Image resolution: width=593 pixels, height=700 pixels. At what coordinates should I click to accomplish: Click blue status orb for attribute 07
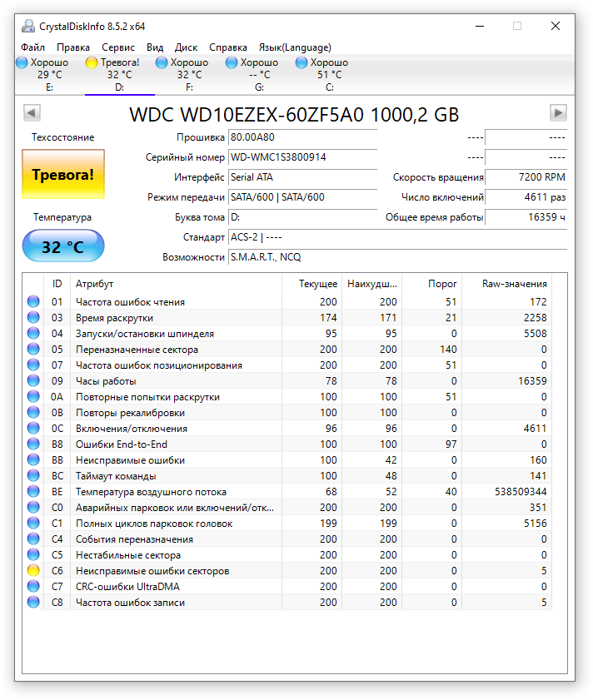(x=33, y=365)
